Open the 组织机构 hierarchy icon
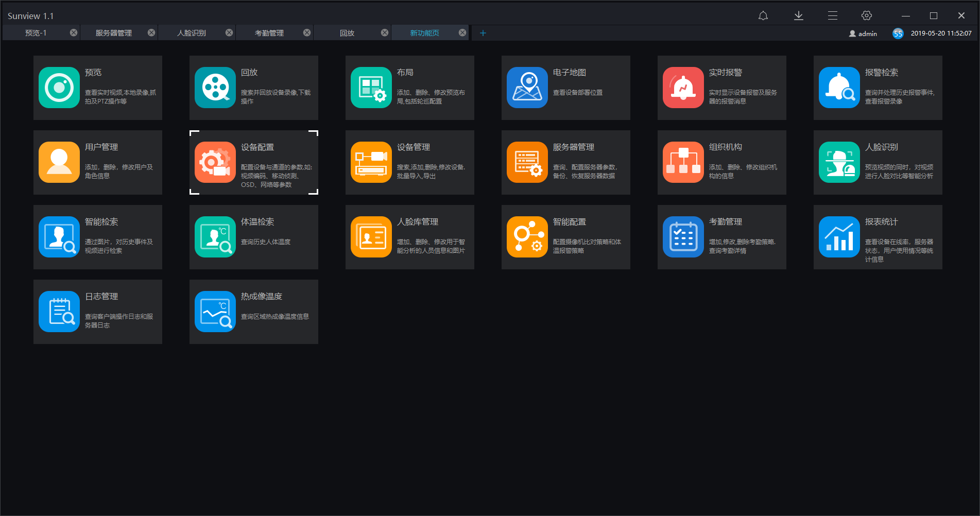 (x=683, y=162)
